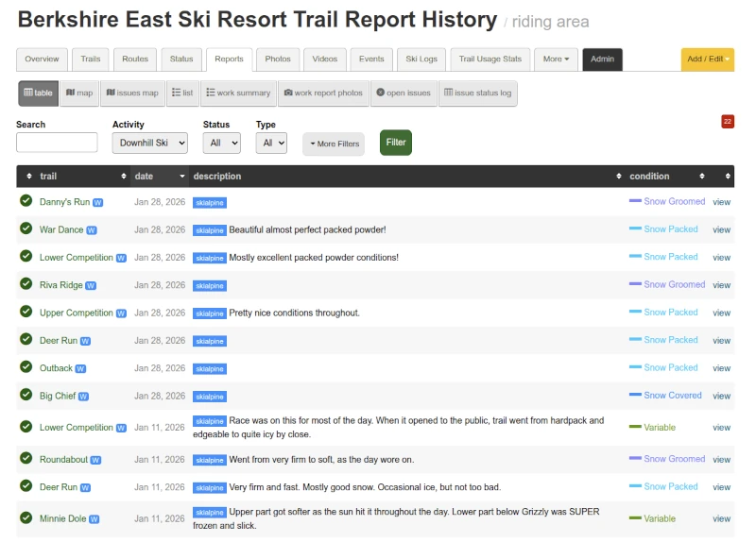
Task: Click into the Search input field
Action: coord(57,143)
